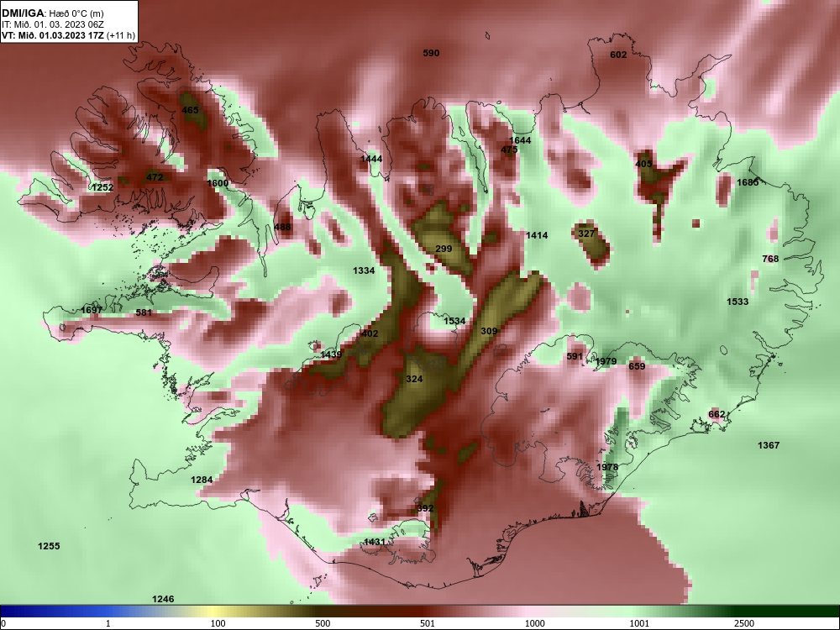Click the '581' map value
The image size is (840, 630).
(x=144, y=312)
